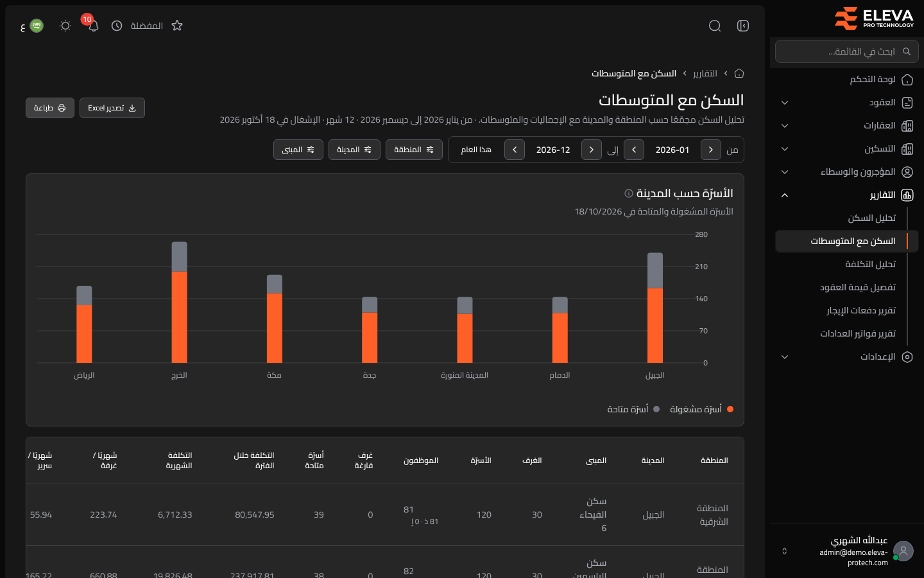Follow the التقارير breadcrumb link

705,73
